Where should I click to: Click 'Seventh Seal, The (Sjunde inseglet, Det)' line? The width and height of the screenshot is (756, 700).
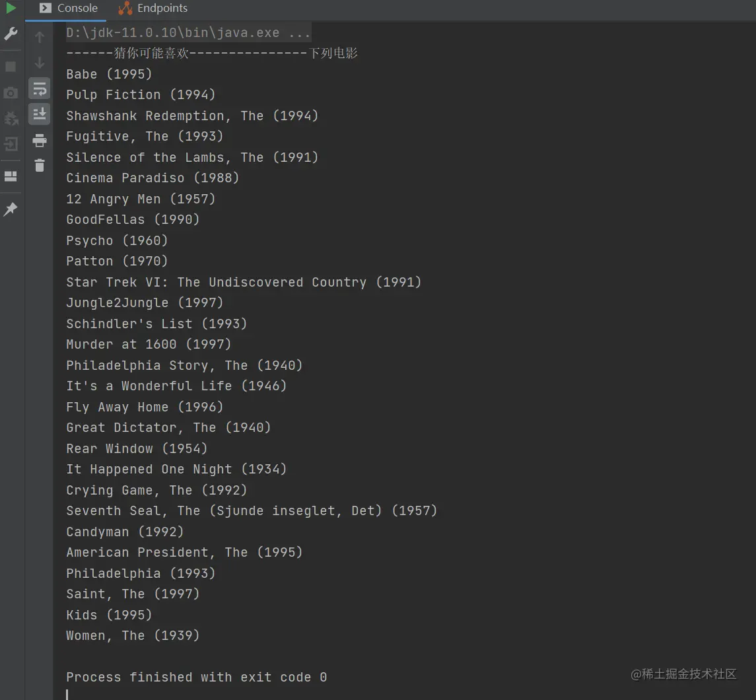[252, 511]
